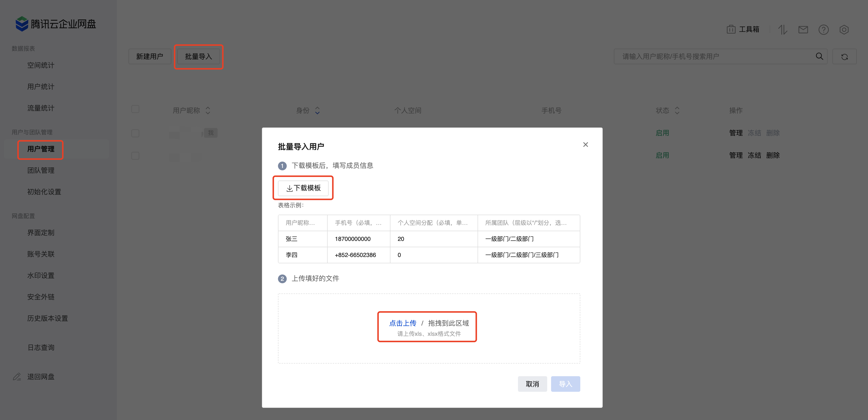Image resolution: width=868 pixels, height=420 pixels.
Task: Click the 下载模板 button
Action: pos(303,188)
